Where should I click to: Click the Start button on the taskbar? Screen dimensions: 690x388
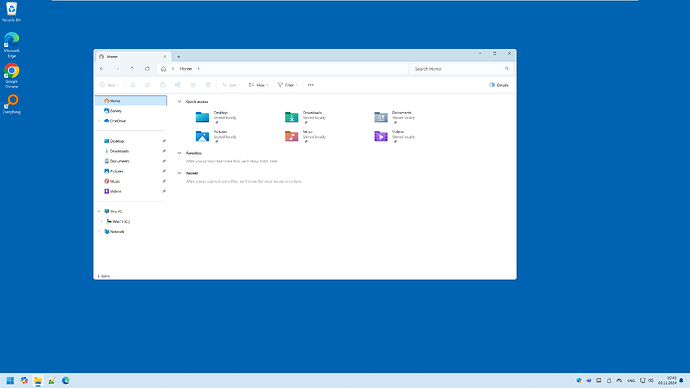[10, 381]
